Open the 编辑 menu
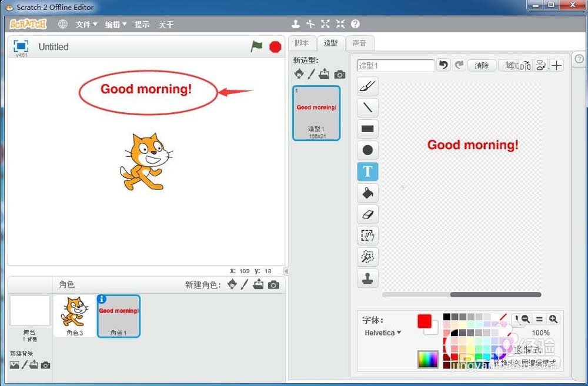This screenshot has width=588, height=386. tap(116, 24)
